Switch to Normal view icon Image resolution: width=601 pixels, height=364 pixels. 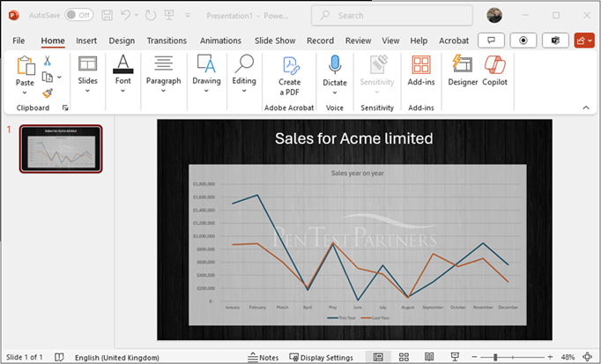pos(378,357)
